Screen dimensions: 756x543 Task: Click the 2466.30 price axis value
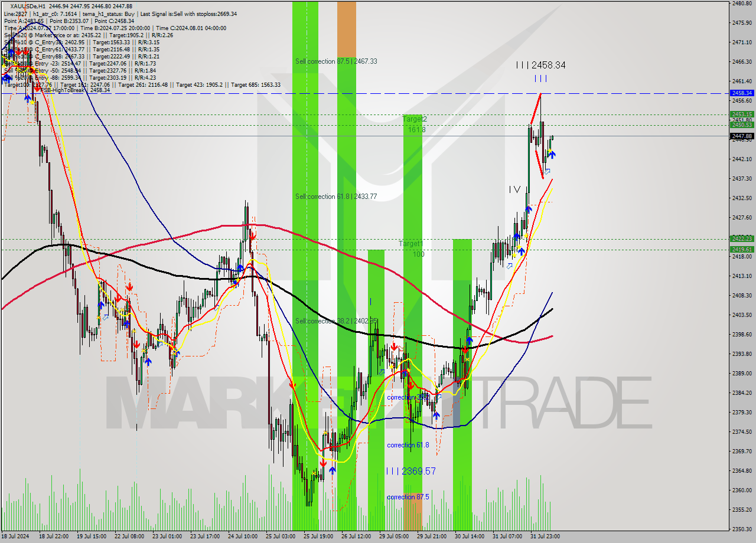coord(742,62)
